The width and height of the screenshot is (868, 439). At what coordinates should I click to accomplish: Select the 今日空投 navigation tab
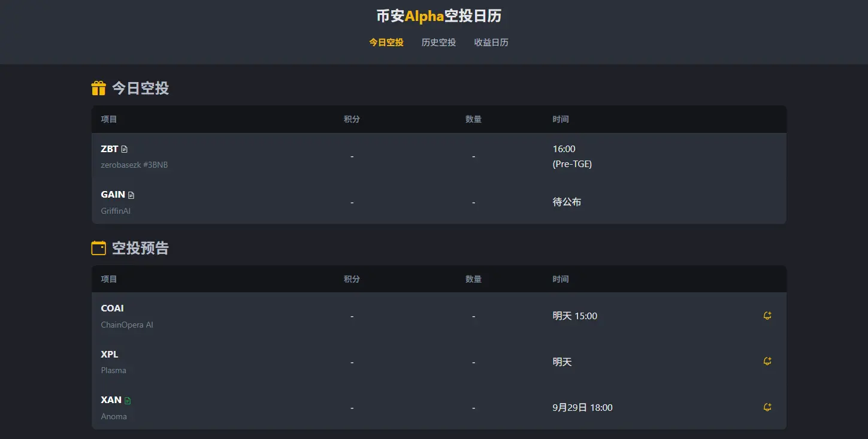click(386, 42)
